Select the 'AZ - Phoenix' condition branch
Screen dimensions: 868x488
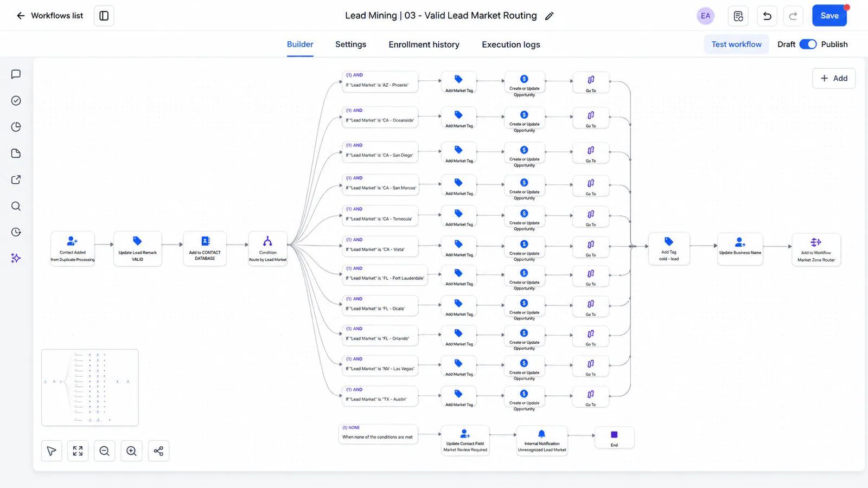(380, 81)
